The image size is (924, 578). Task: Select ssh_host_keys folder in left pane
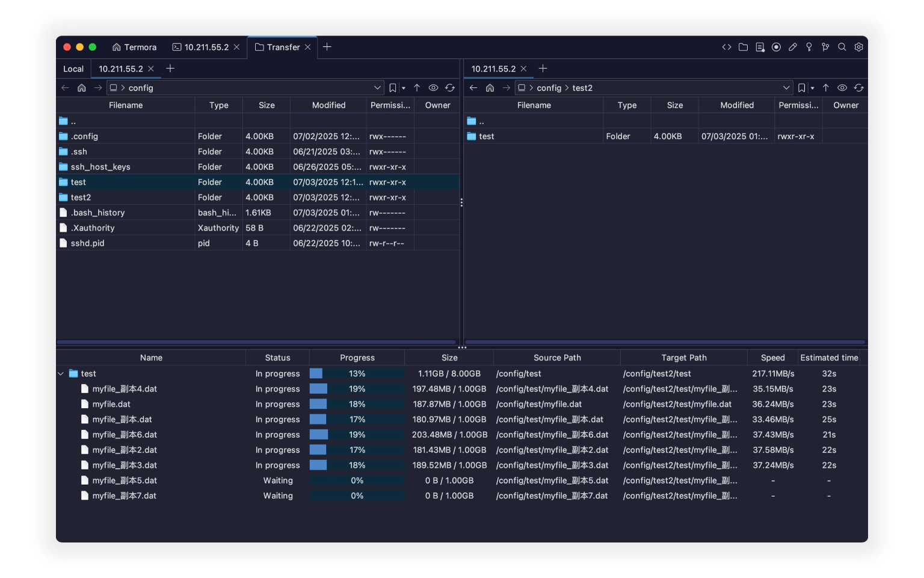coord(100,167)
